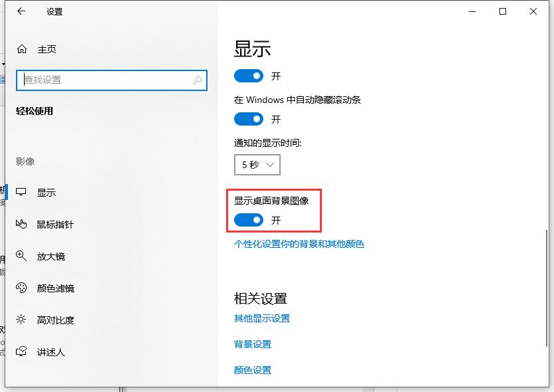Open 个性化设置你的背景和其他颜色 link
The height and width of the screenshot is (392, 554).
pos(299,244)
